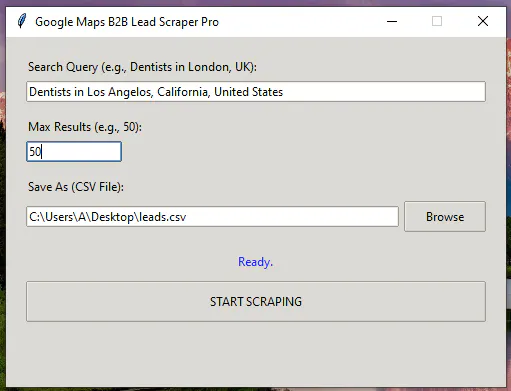Click the Save As file path field
Viewport: 511px width, 391px height.
click(x=212, y=217)
